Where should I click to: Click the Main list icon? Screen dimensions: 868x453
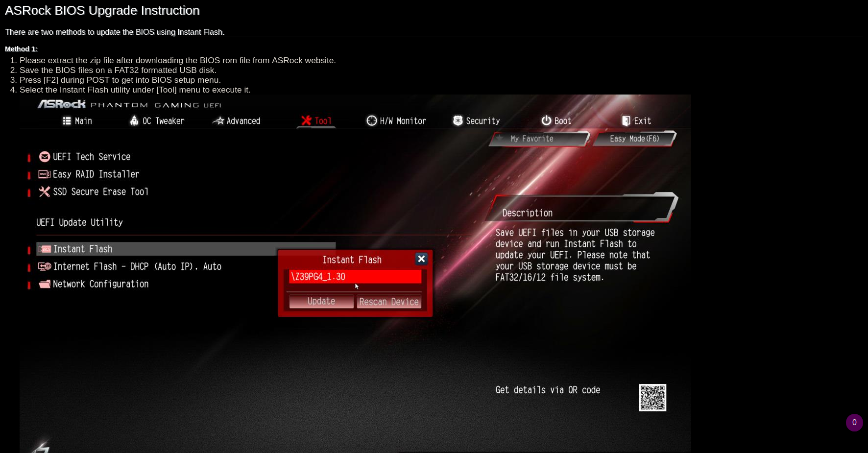tap(67, 121)
